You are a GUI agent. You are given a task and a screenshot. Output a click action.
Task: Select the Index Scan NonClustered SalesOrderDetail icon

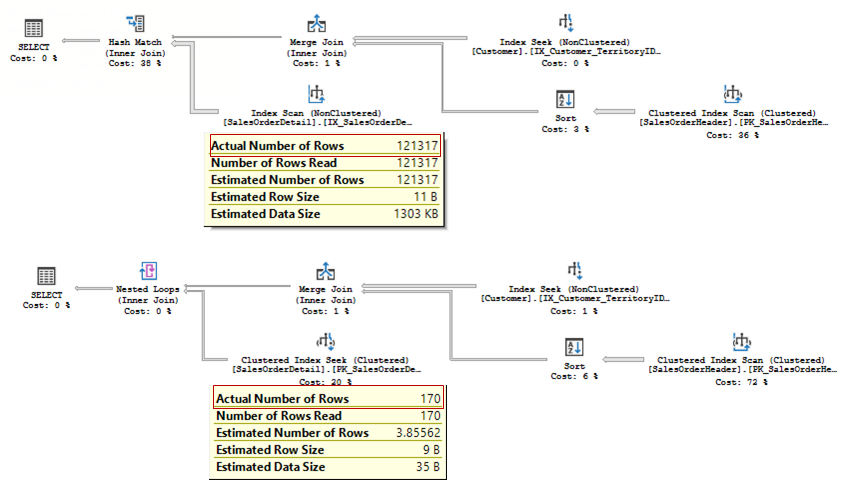click(316, 94)
